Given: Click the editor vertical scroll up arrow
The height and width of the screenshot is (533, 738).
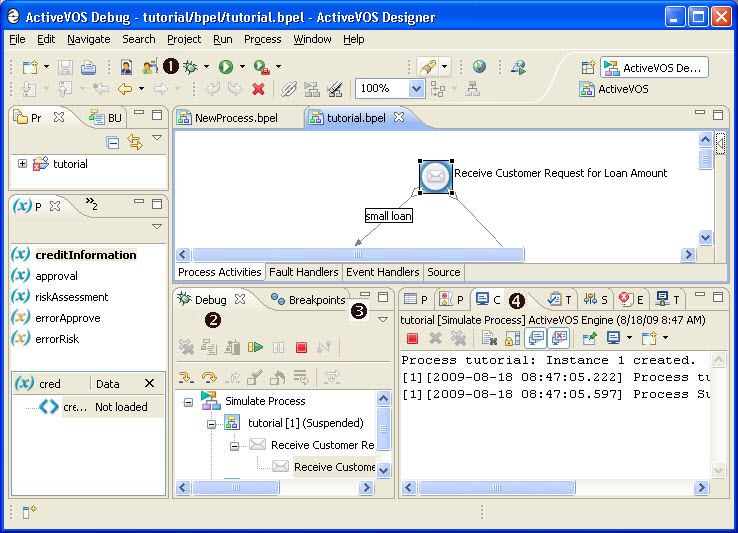Looking at the screenshot, I should (x=705, y=139).
